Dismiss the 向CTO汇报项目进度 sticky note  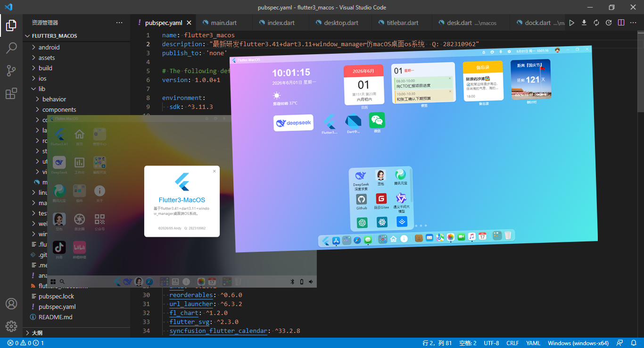450,78
